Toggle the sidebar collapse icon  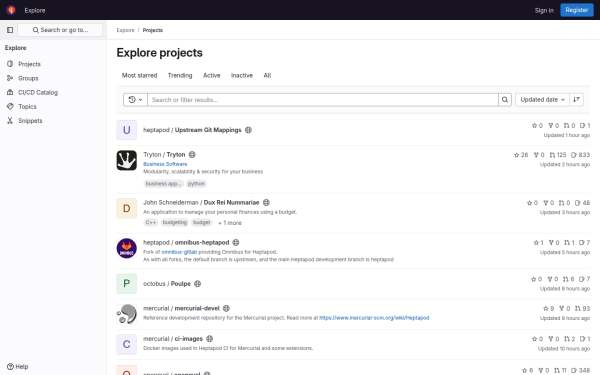(10, 30)
